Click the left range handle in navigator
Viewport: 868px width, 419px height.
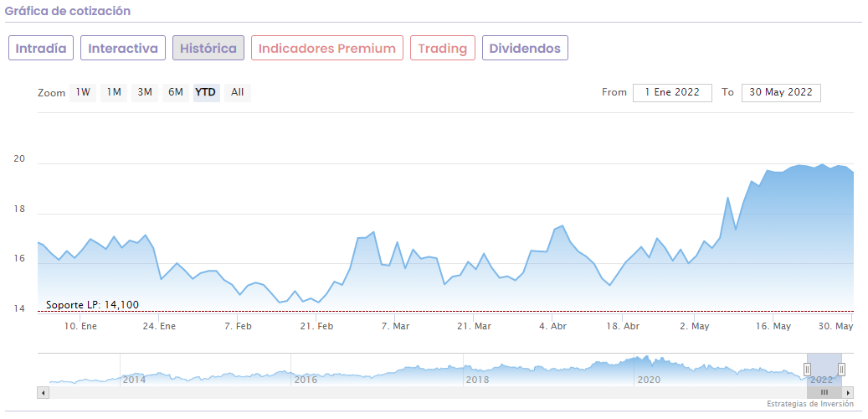click(x=808, y=369)
